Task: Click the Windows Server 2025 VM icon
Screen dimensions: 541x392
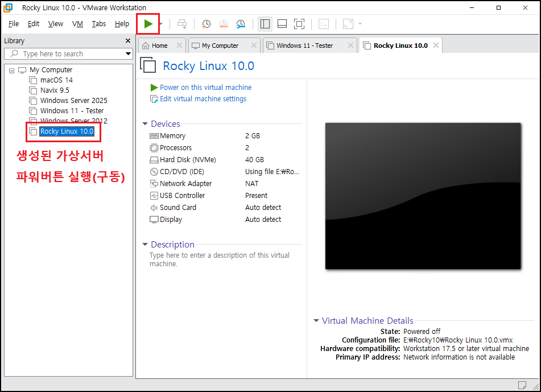Action: click(34, 101)
